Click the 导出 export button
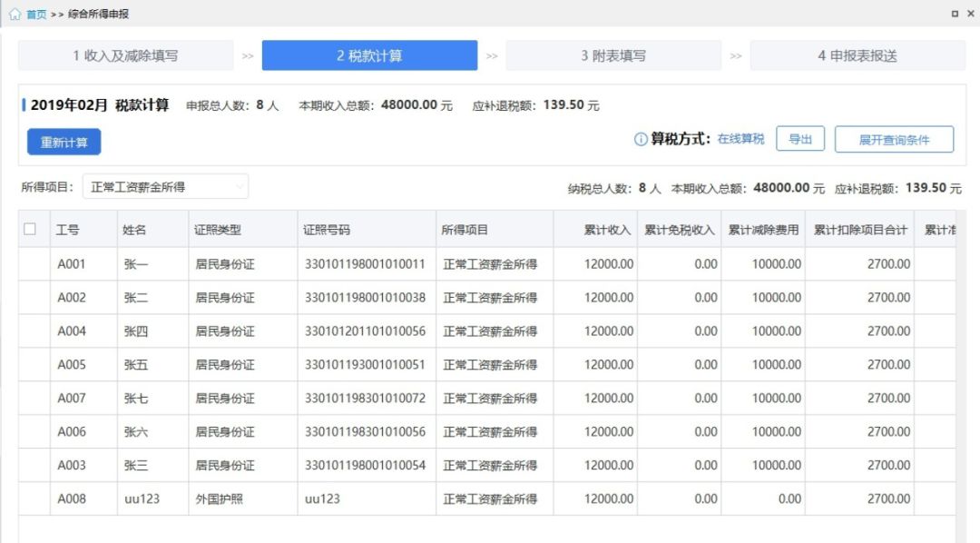 click(x=800, y=138)
